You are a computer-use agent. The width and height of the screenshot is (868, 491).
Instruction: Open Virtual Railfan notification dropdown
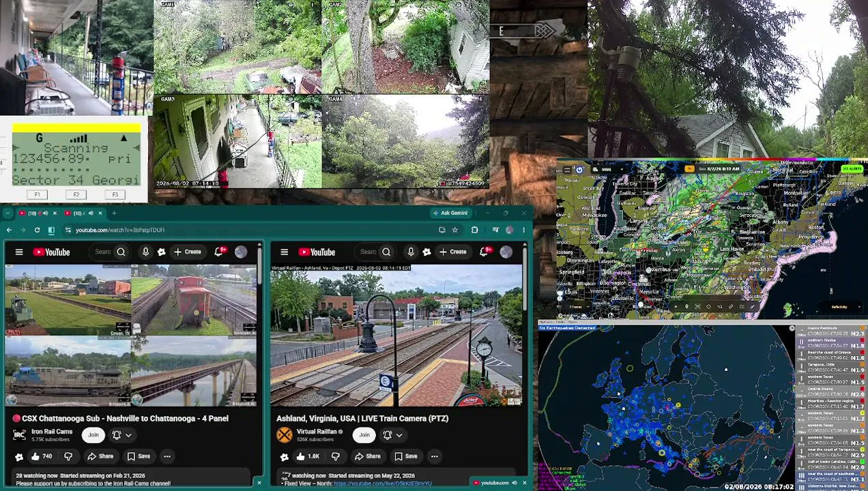coord(393,435)
